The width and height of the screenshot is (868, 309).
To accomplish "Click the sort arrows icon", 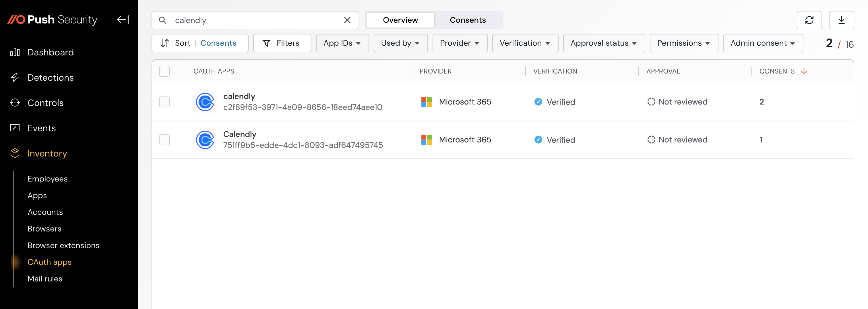I will [x=165, y=43].
